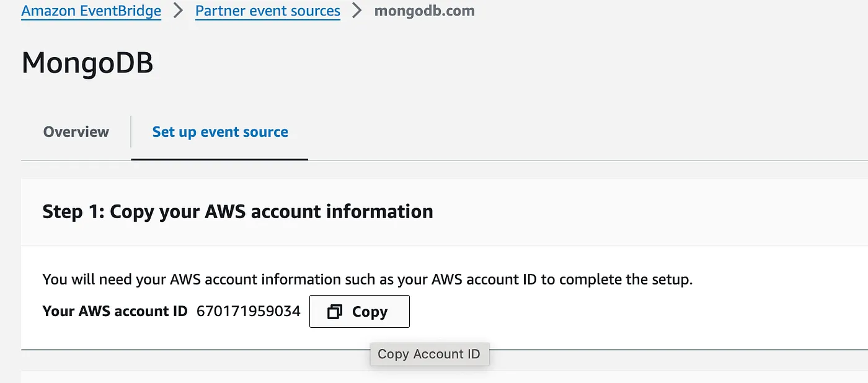Click the Step 1 section heading
868x383 pixels.
[x=238, y=211]
